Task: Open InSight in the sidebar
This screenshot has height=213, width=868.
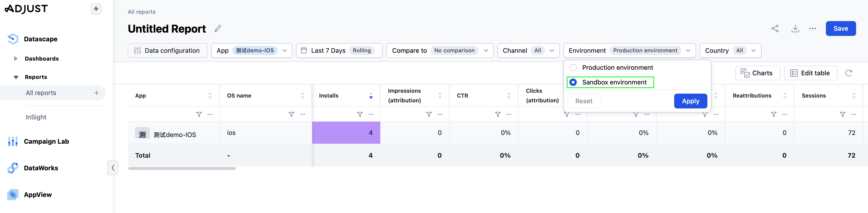Action: [36, 117]
